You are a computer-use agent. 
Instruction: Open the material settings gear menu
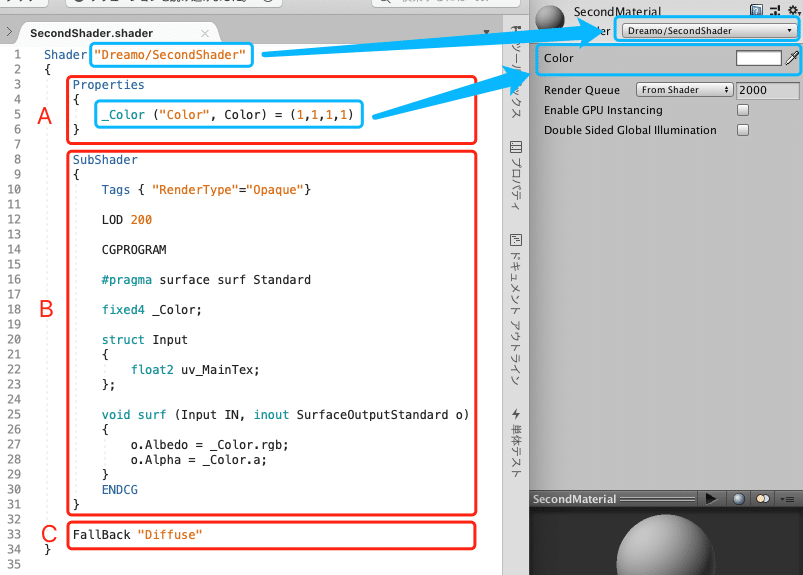pyautogui.click(x=793, y=9)
